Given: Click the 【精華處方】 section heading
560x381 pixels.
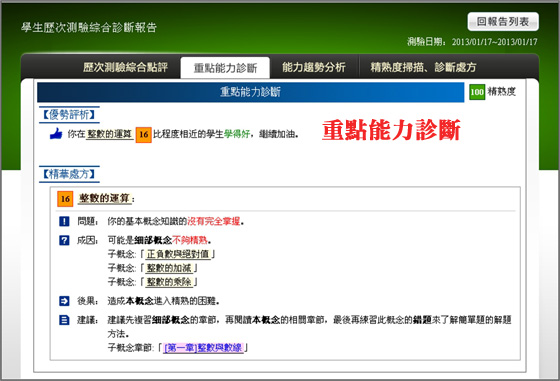Looking at the screenshot, I should tap(69, 174).
